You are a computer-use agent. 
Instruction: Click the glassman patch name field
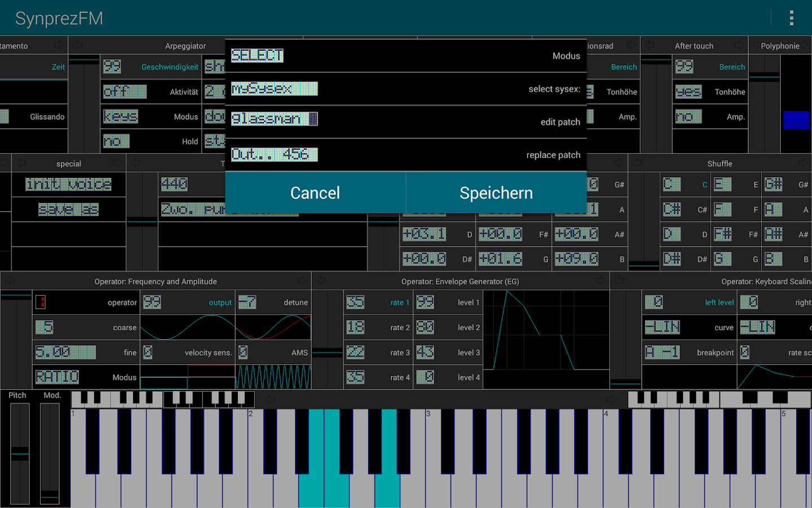point(275,119)
